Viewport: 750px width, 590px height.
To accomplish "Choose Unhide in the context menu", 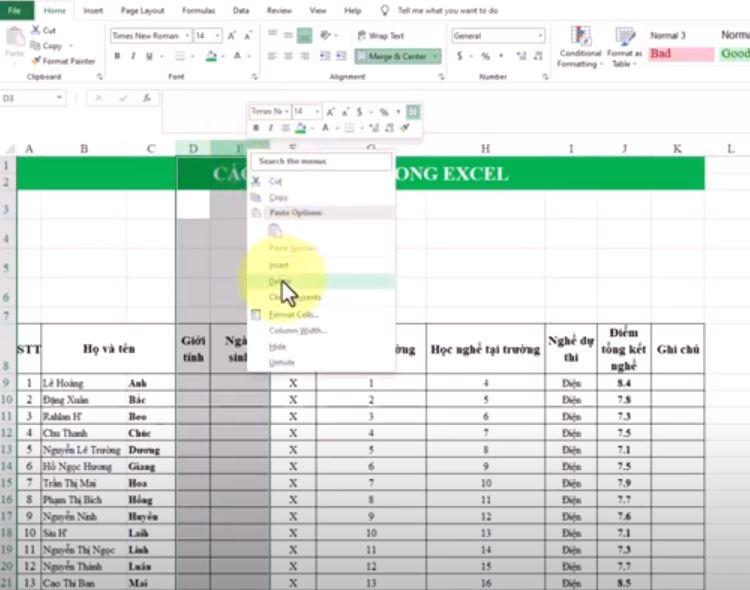I will 321,362.
